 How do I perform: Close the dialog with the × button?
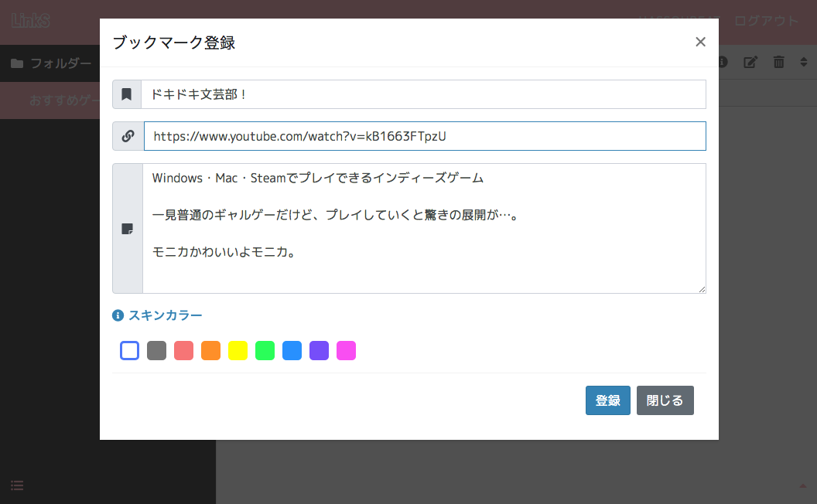[x=700, y=42]
